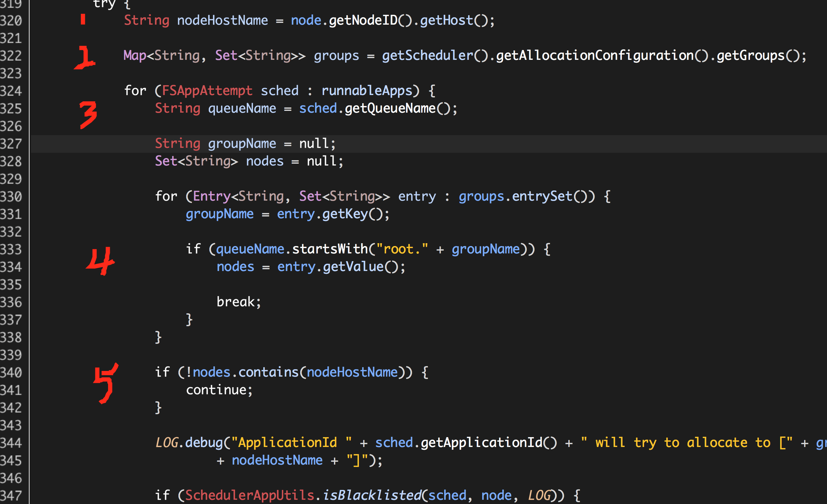Image resolution: width=827 pixels, height=504 pixels.
Task: Click getNodeID() call on line 320
Action: click(371, 20)
